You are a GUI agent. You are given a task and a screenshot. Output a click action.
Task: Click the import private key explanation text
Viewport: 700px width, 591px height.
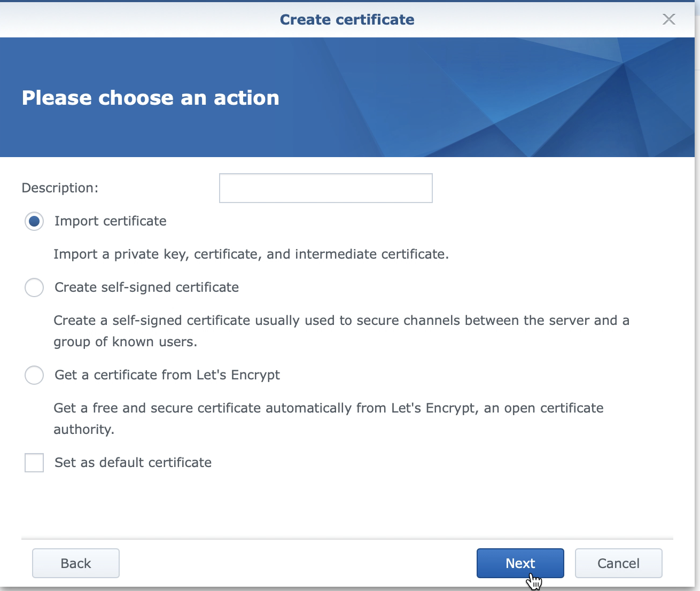click(x=251, y=254)
